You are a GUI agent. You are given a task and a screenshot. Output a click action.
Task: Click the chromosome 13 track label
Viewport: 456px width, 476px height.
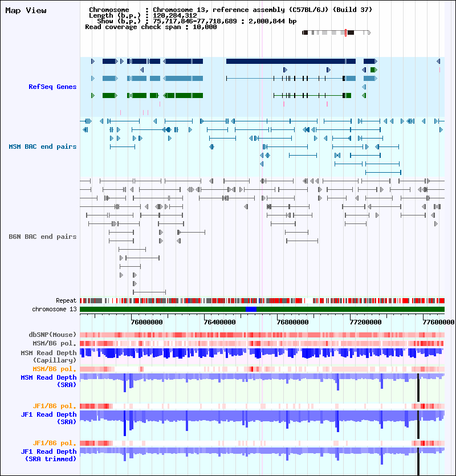coord(54,309)
